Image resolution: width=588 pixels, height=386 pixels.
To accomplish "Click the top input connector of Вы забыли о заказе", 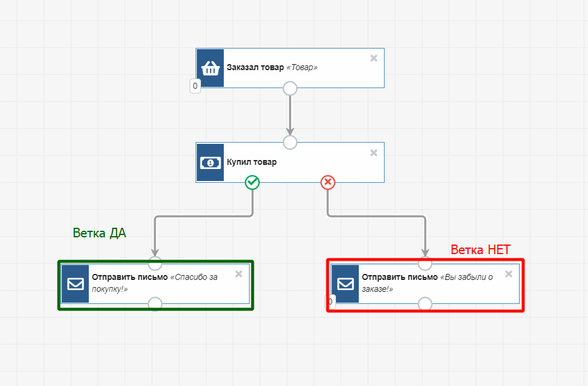I will [x=425, y=263].
